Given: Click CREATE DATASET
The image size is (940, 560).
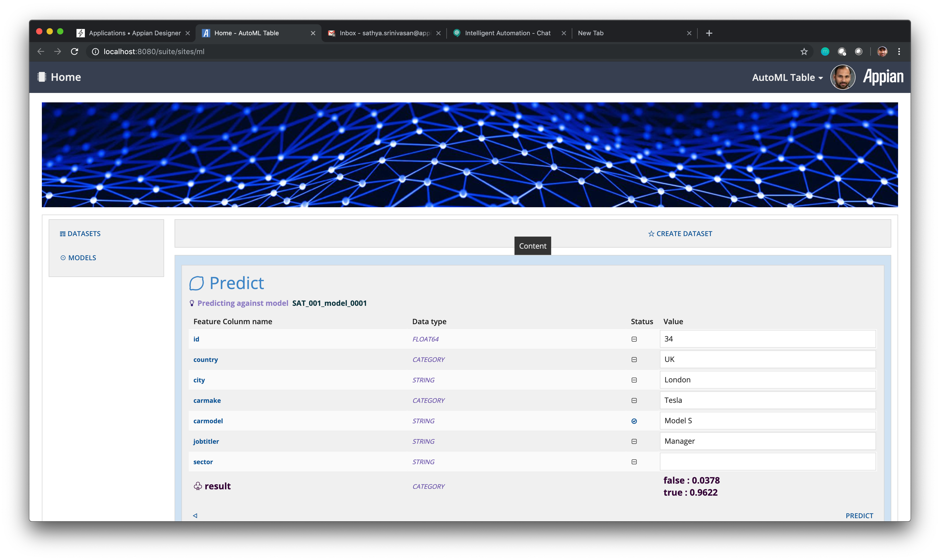Looking at the screenshot, I should pos(680,234).
